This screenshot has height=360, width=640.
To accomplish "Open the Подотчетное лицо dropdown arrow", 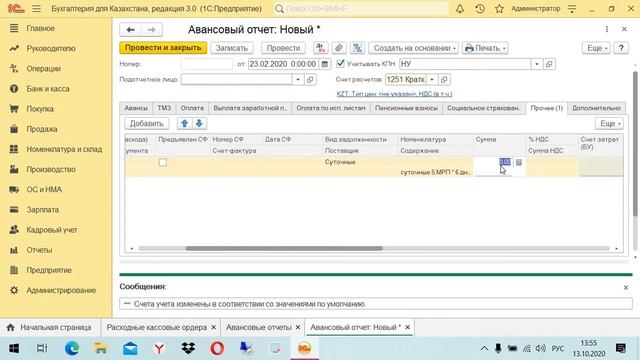I will [x=298, y=80].
